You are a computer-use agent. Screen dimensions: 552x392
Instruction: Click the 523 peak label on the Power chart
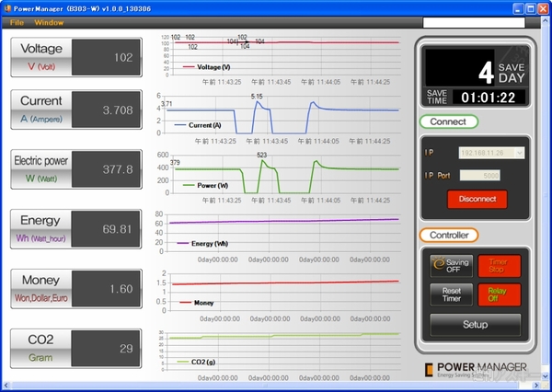coord(262,155)
